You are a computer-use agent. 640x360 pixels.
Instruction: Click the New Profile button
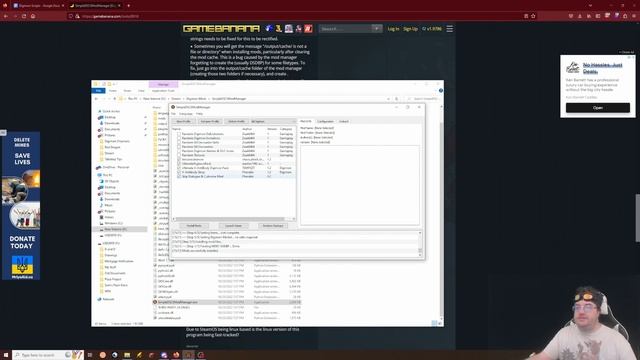point(184,121)
